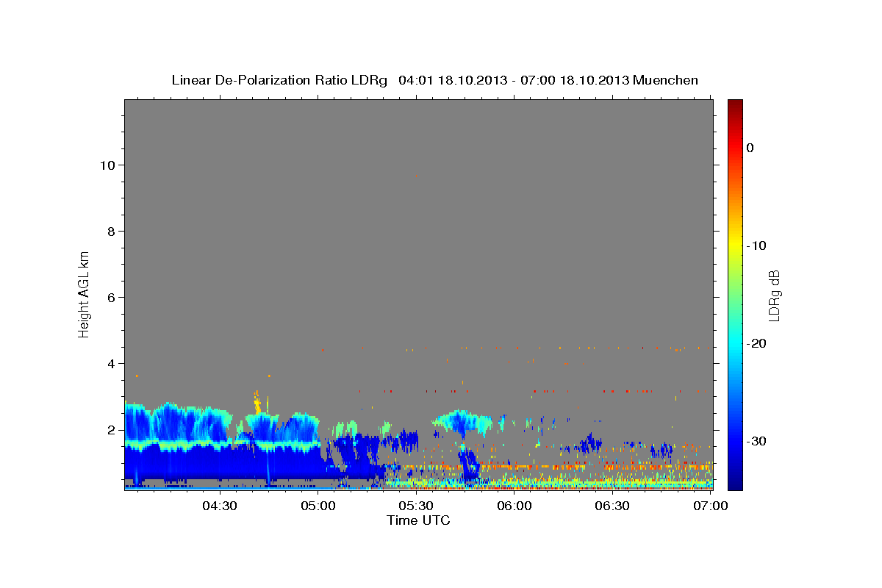
Task: Click the 'Time UTC' axis label
Action: 418,520
